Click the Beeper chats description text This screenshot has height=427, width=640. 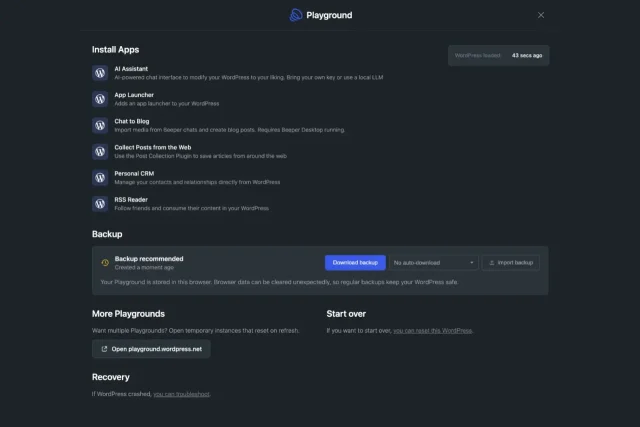click(229, 130)
